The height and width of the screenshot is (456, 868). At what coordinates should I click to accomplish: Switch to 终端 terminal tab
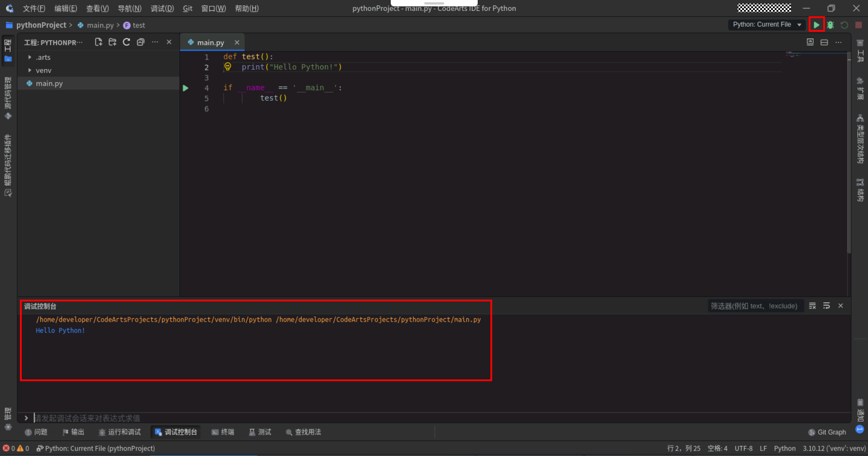[223, 432]
